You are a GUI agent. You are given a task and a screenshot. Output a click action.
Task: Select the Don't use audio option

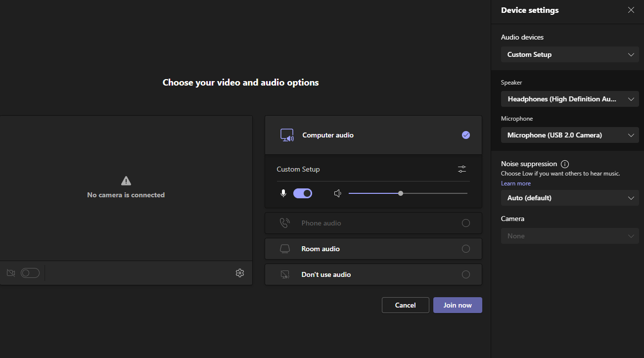[x=465, y=274]
